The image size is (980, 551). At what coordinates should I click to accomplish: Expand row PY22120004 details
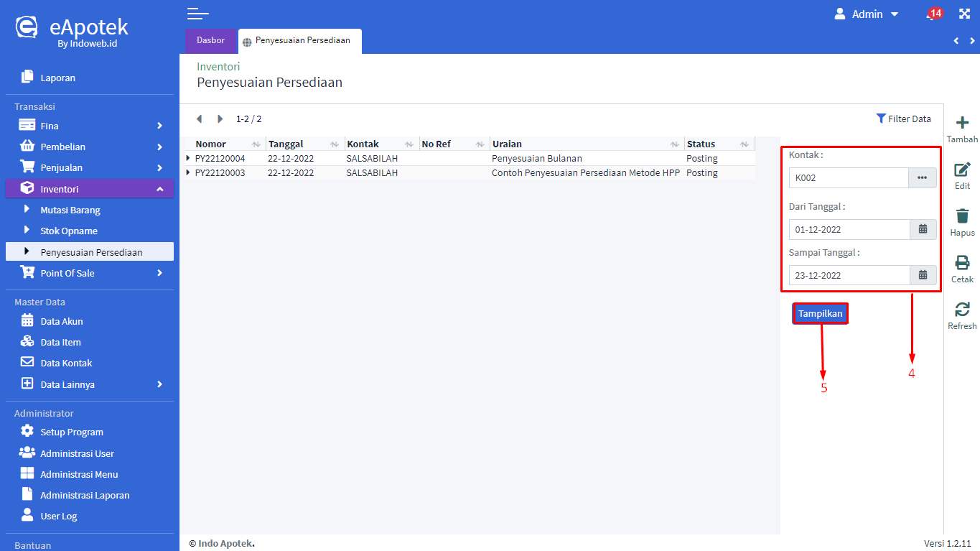point(188,158)
